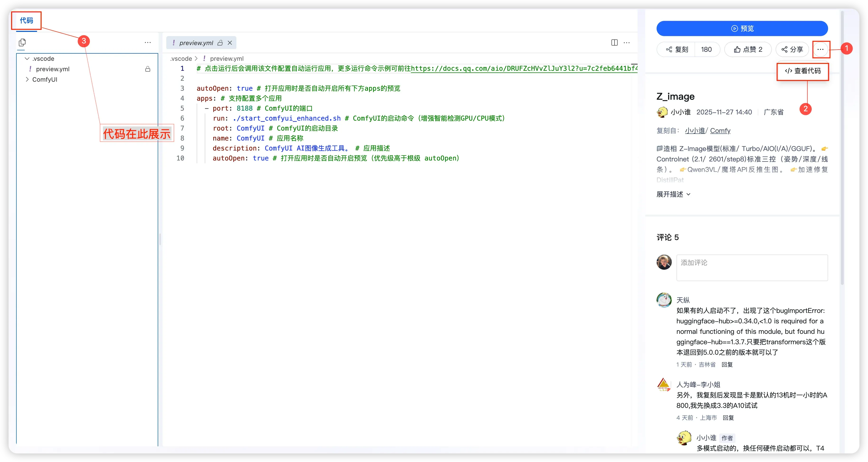Click the three-dot more button near share

tap(820, 49)
